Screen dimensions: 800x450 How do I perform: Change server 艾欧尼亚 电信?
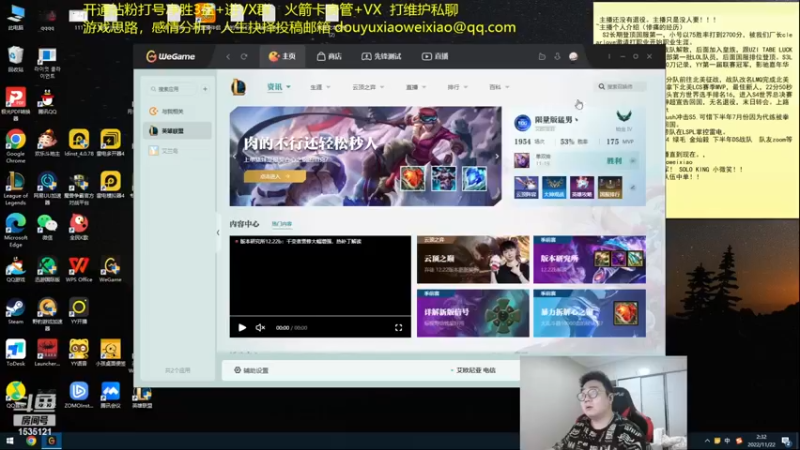click(473, 370)
